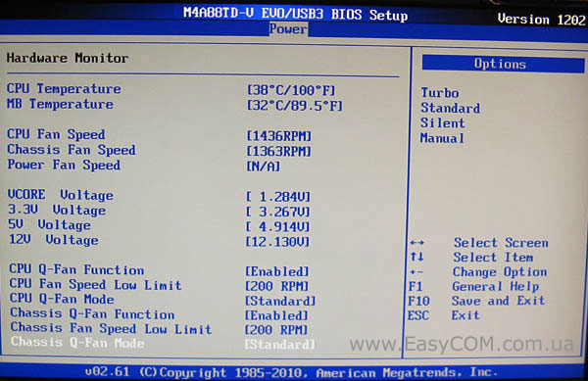588x381 pixels.
Task: Change CPU Fan Speed Low Limit value
Action: pyautogui.click(x=276, y=286)
